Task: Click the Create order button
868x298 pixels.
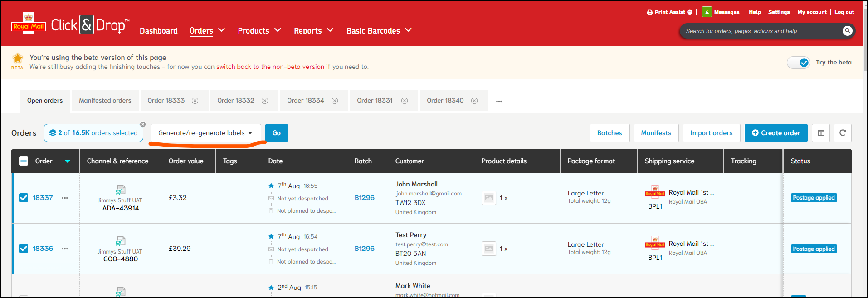Action: [x=775, y=133]
